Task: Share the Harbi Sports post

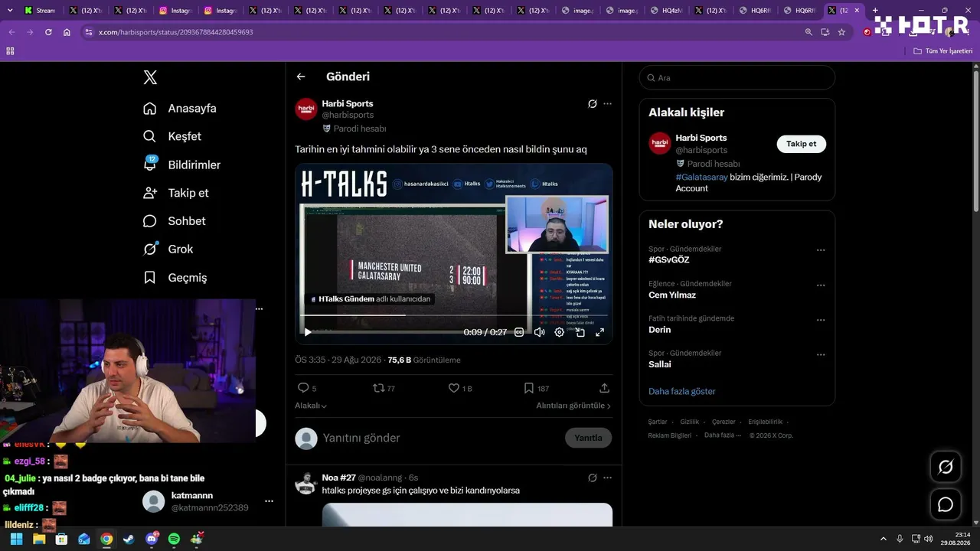Action: (x=604, y=388)
